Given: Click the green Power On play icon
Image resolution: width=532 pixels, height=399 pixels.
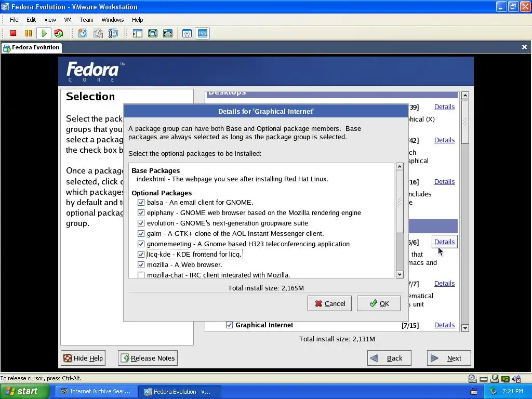Looking at the screenshot, I should coord(44,33).
